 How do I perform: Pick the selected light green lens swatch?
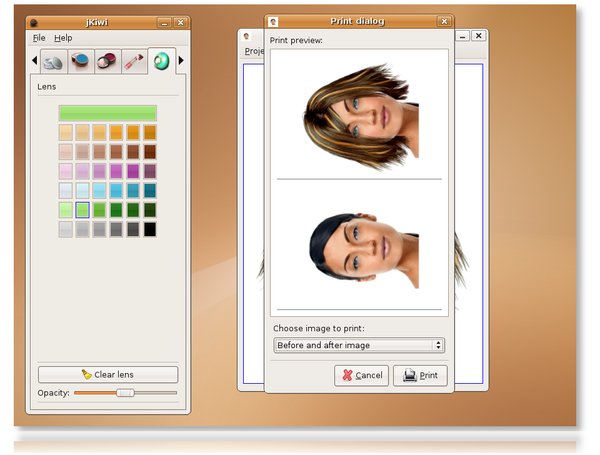pos(82,210)
